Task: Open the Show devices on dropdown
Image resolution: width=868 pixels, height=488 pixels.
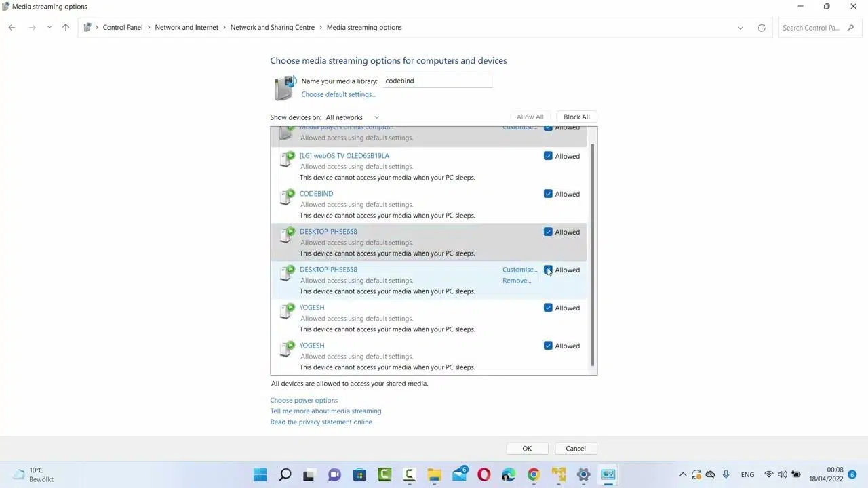Action: [353, 117]
